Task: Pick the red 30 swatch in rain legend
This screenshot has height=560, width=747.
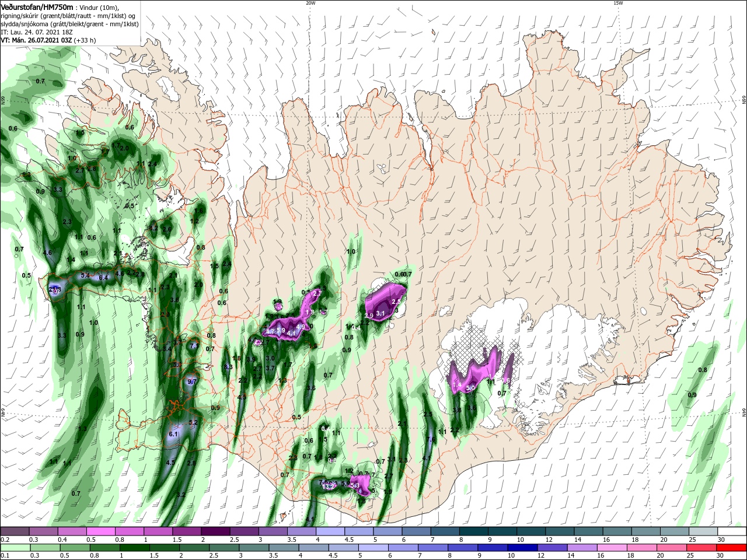Action: tap(731, 548)
